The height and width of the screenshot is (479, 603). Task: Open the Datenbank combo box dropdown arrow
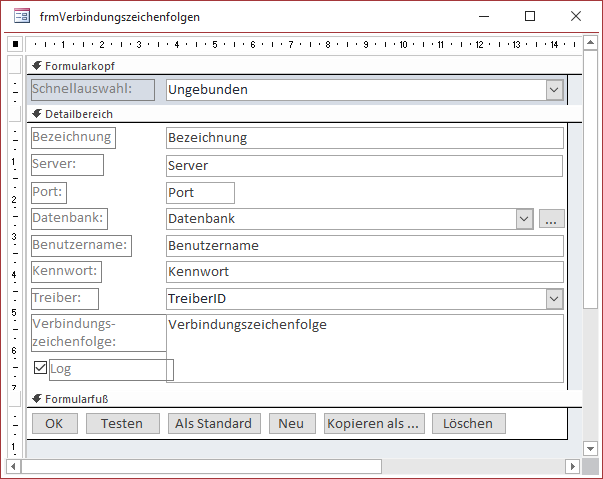coord(524,219)
